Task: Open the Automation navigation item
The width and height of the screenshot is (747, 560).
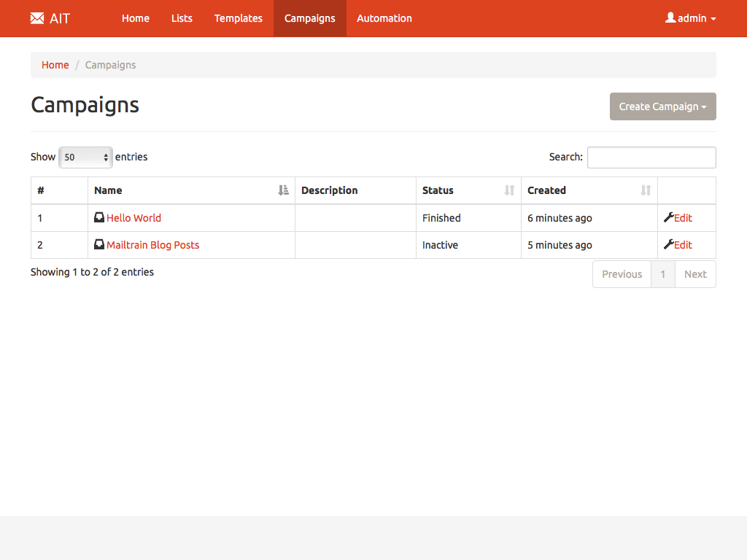Action: (384, 18)
